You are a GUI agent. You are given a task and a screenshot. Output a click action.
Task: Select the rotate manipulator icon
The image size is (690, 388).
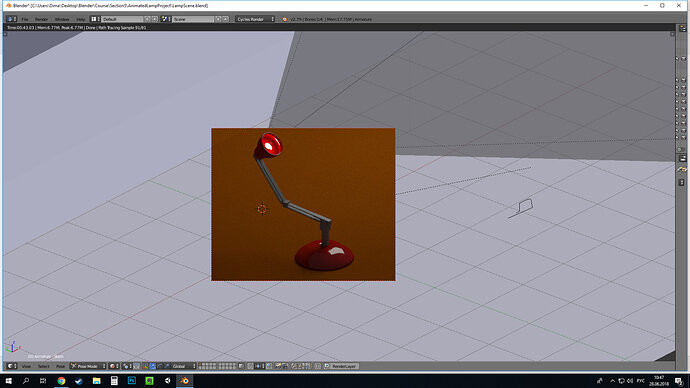[x=160, y=366]
